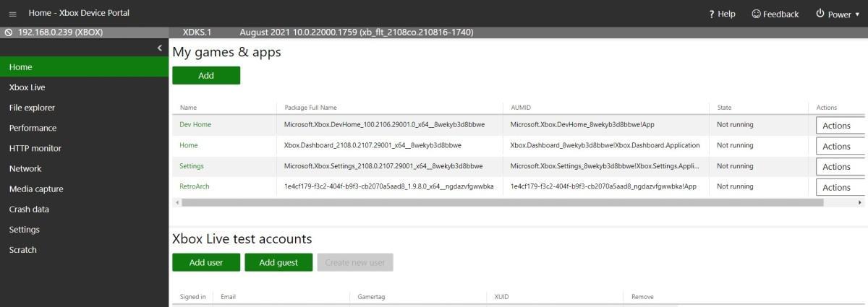This screenshot has width=868, height=307.
Task: Click the connection status icon beside 192.168.0.239
Action: pos(9,33)
